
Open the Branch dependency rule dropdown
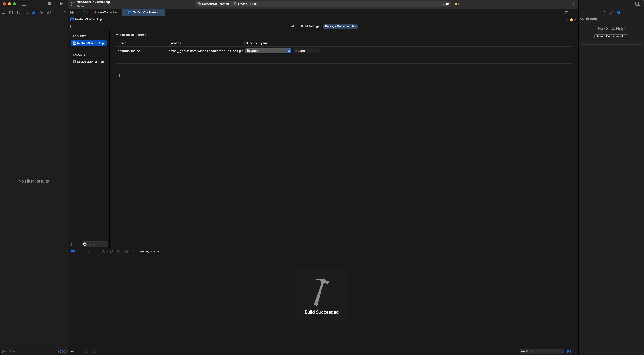pyautogui.click(x=268, y=51)
